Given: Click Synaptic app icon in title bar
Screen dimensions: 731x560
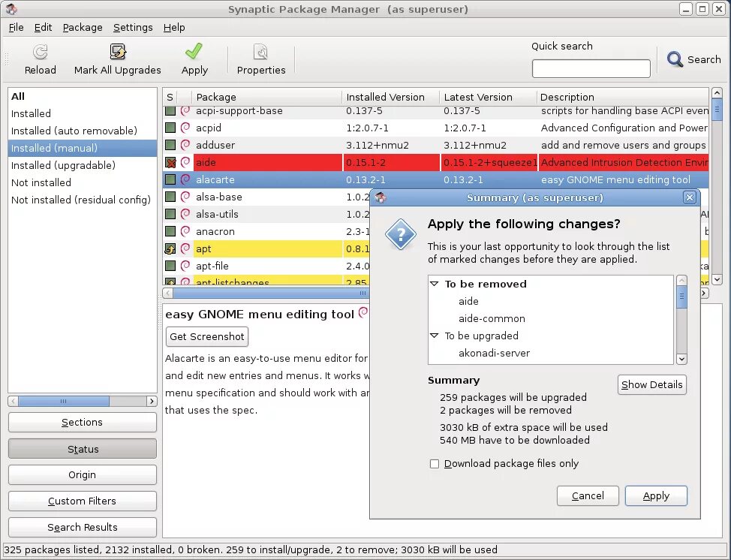Looking at the screenshot, I should (x=12, y=9).
